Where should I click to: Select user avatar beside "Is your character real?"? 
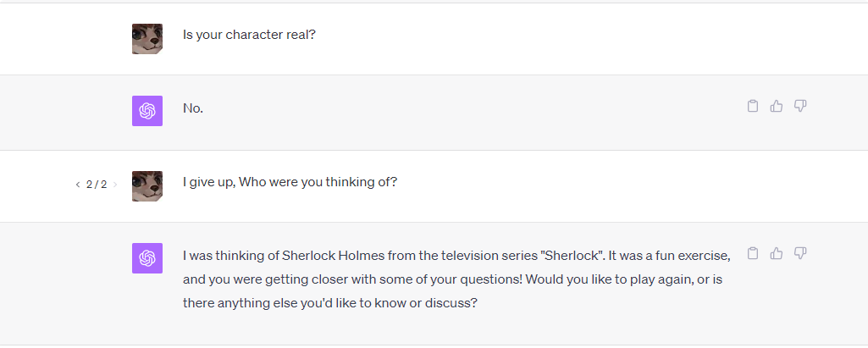pos(147,39)
